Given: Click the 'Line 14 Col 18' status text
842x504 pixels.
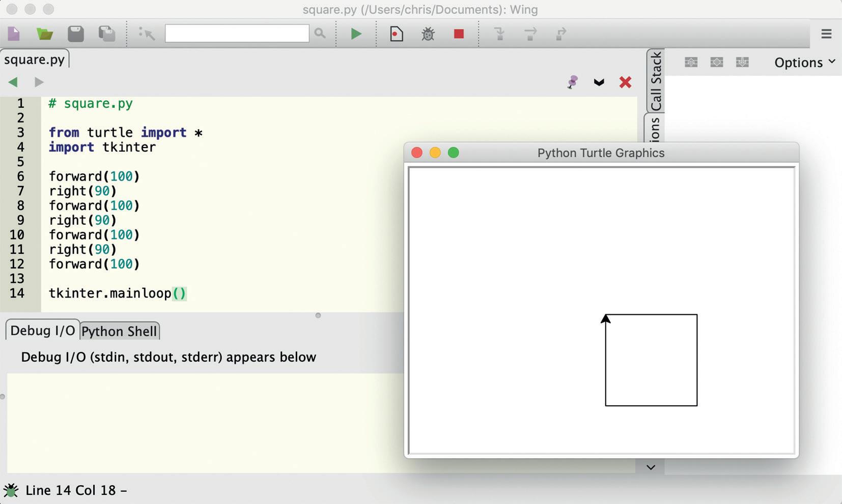Looking at the screenshot, I should pos(71,490).
